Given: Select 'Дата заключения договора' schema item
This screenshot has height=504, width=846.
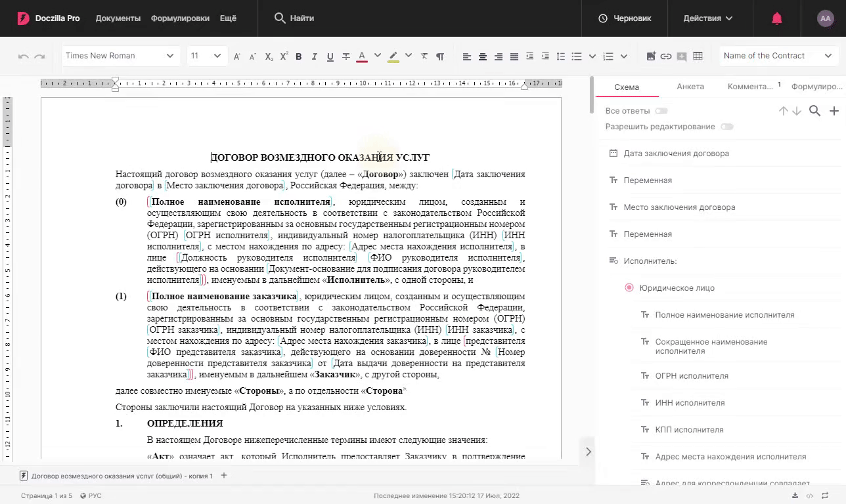Looking at the screenshot, I should tap(677, 154).
